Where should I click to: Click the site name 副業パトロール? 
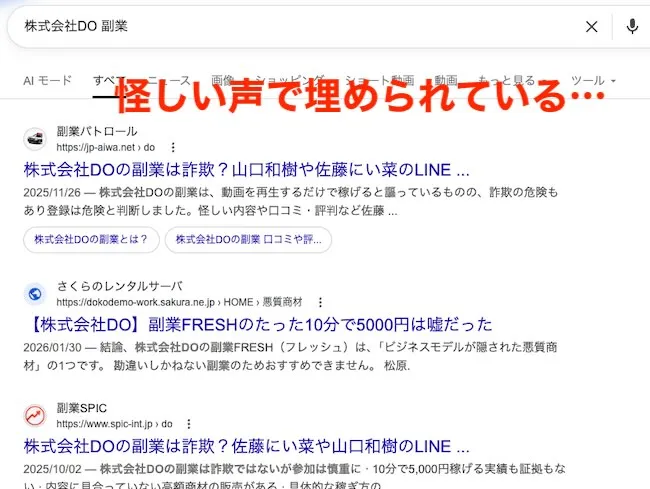click(97, 132)
